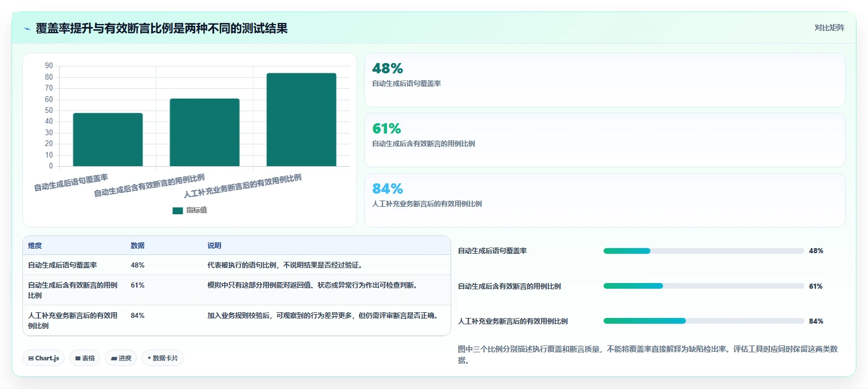
Task: Click the lightning icon beside the title
Action: [27, 28]
